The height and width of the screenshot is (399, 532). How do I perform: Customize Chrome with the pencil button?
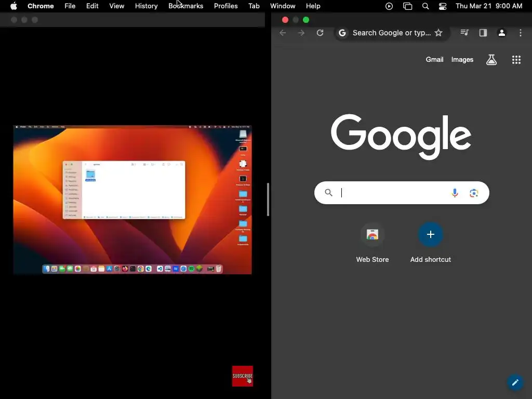tap(515, 382)
